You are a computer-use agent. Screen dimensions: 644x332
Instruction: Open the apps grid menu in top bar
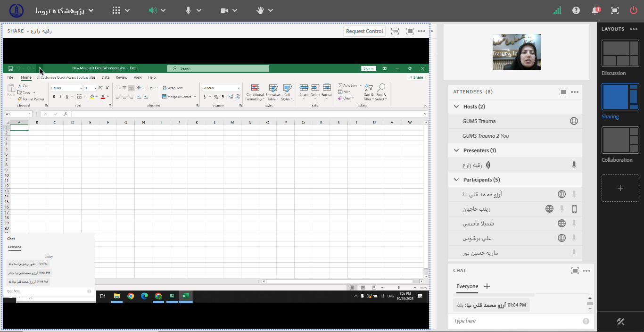click(116, 10)
